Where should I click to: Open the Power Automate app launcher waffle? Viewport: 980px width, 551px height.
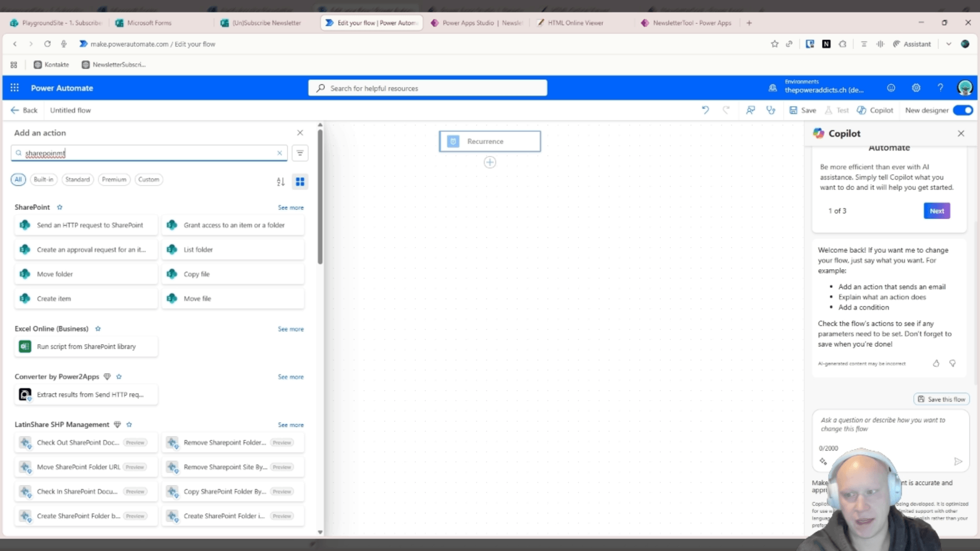tap(14, 88)
